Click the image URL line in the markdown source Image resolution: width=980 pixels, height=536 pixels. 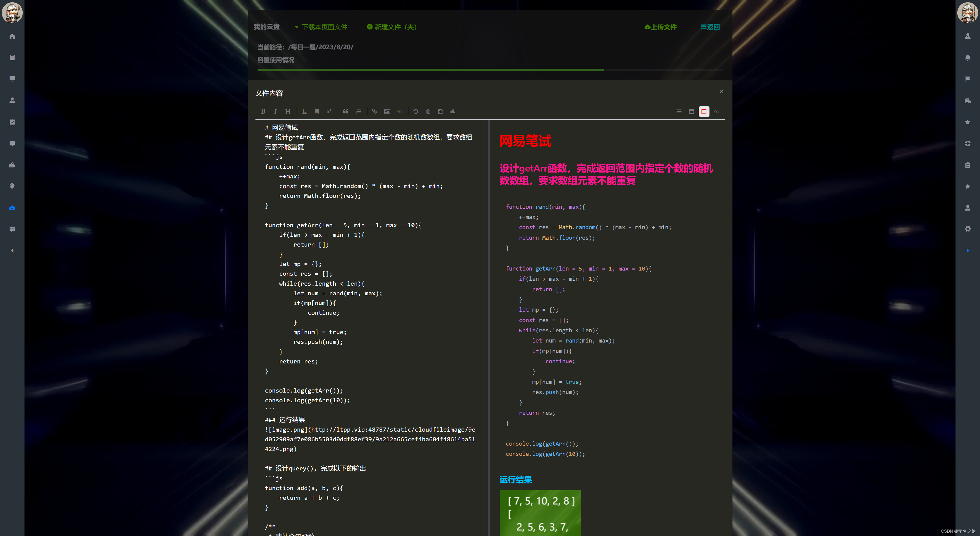coord(370,439)
